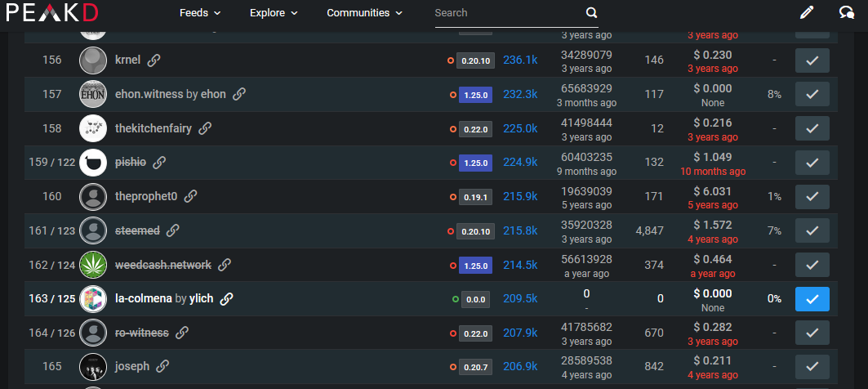Open ylich owner profile link

pos(201,299)
